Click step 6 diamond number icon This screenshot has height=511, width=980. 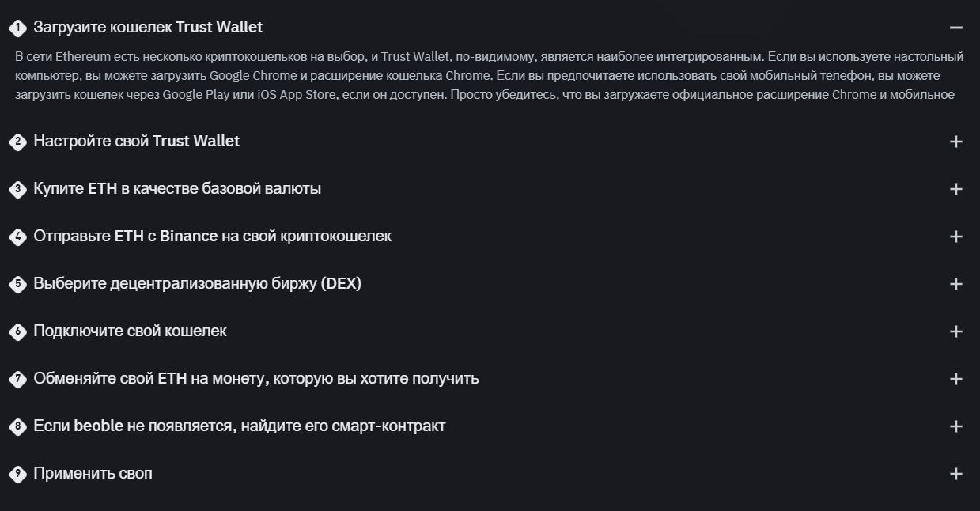click(17, 331)
